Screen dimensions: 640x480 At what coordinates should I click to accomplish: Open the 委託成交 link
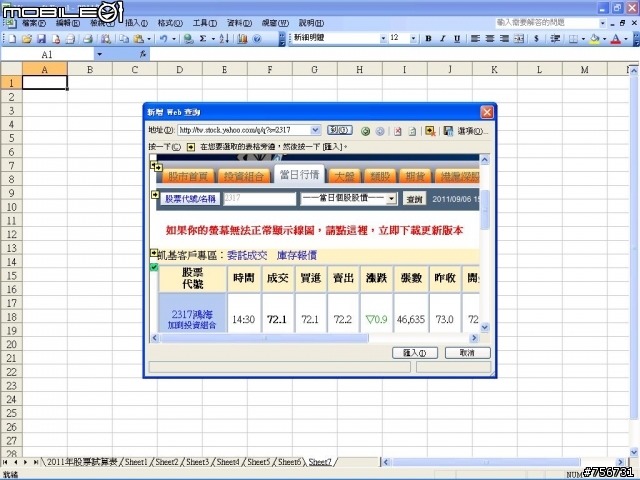247,256
